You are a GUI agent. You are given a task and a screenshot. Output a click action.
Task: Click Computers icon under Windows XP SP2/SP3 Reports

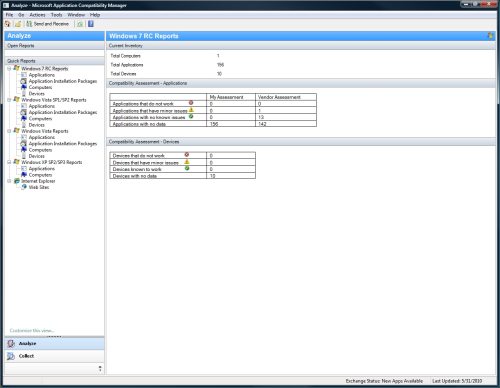coord(24,175)
